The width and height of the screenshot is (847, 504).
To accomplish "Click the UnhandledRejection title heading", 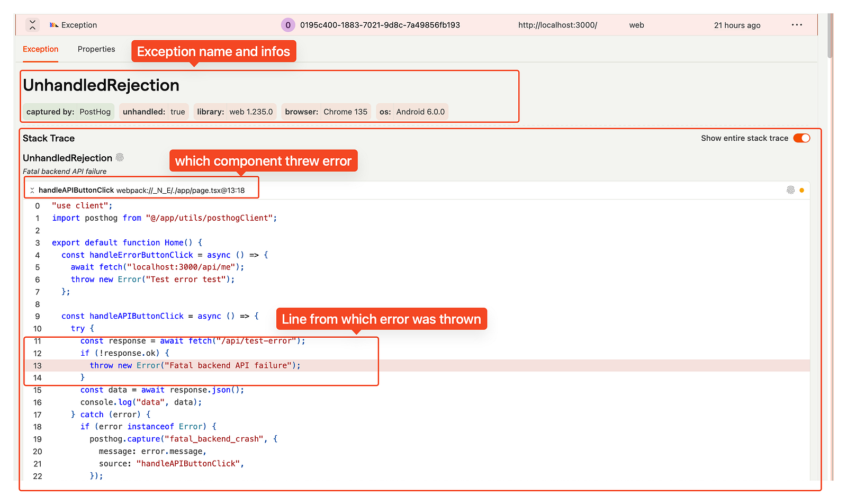I will coord(101,85).
